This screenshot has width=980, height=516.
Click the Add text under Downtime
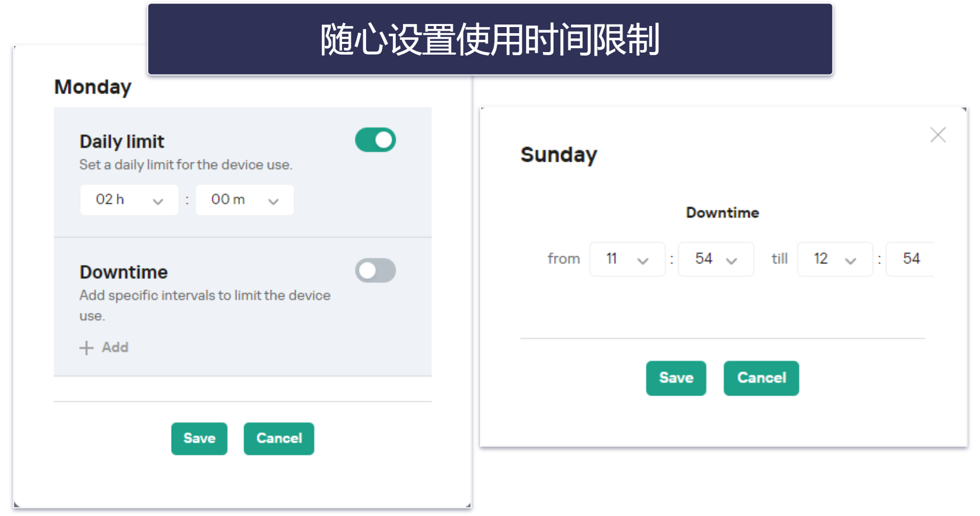tap(115, 347)
